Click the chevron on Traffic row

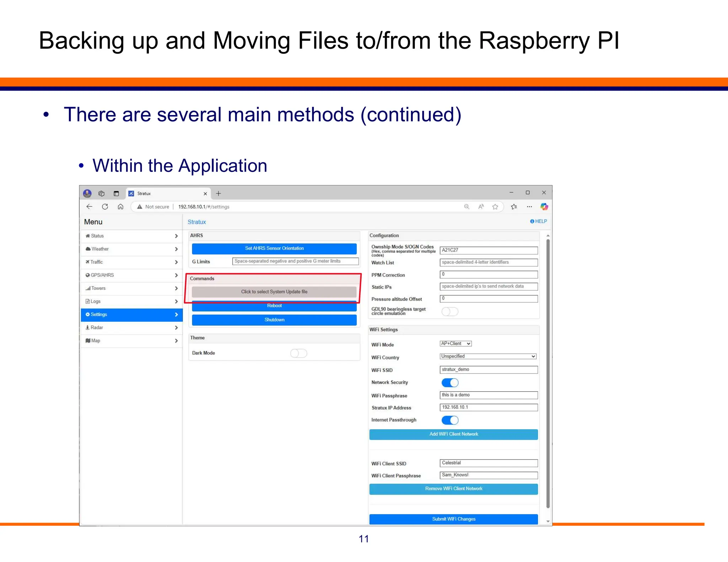[176, 262]
